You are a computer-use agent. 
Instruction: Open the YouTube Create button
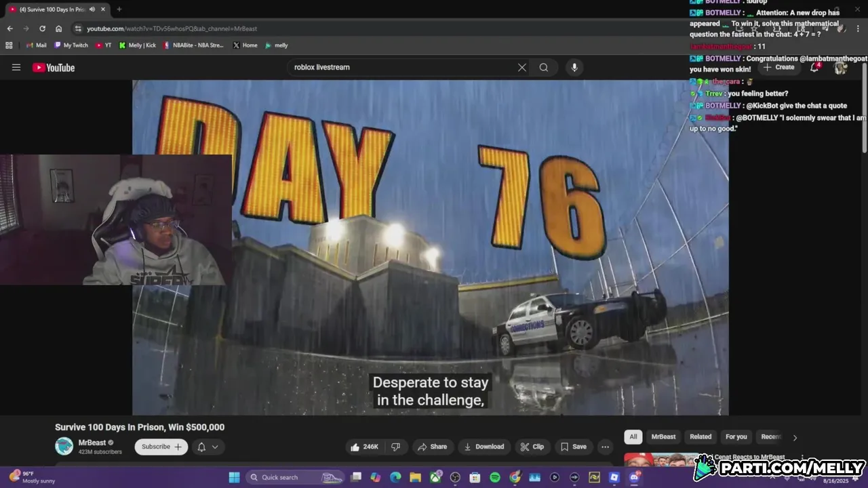click(779, 67)
